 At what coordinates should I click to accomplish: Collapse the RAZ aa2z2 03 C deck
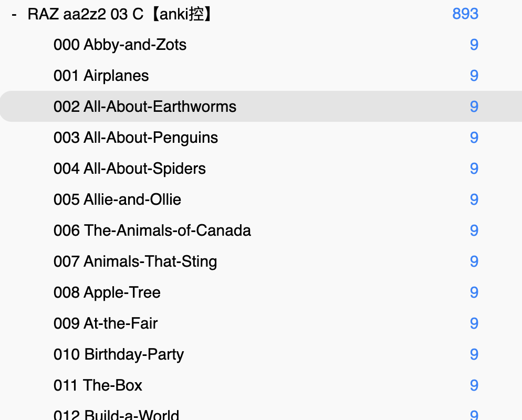pyautogui.click(x=14, y=14)
